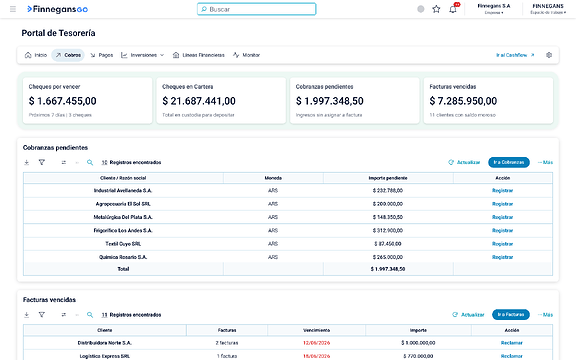
Task: Expand the Inversiones dropdown tab
Action: (143, 55)
